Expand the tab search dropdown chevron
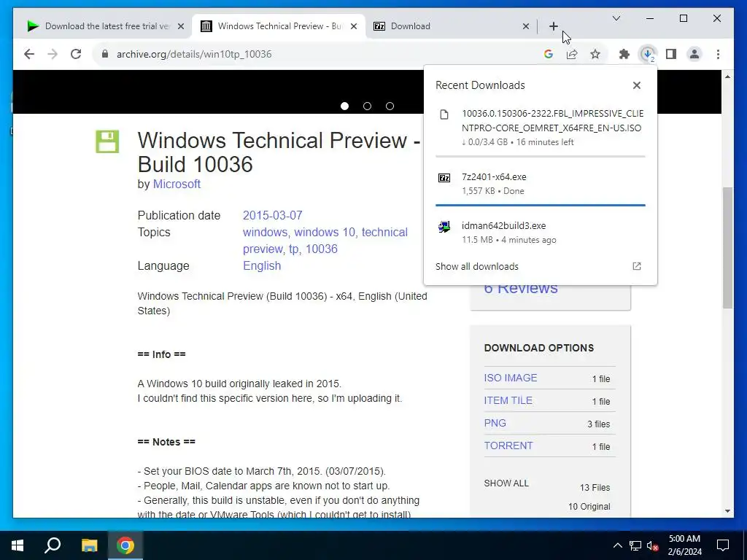This screenshot has height=560, width=747. [x=616, y=18]
